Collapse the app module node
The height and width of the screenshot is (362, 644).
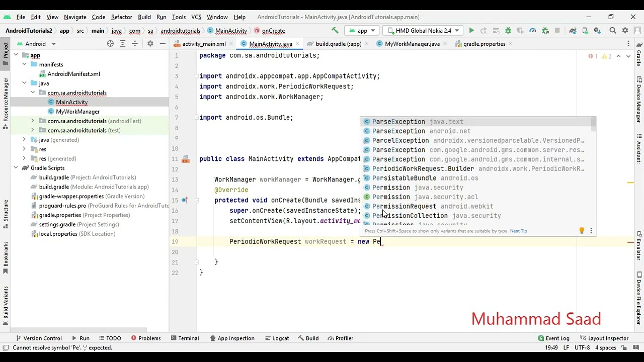16,55
